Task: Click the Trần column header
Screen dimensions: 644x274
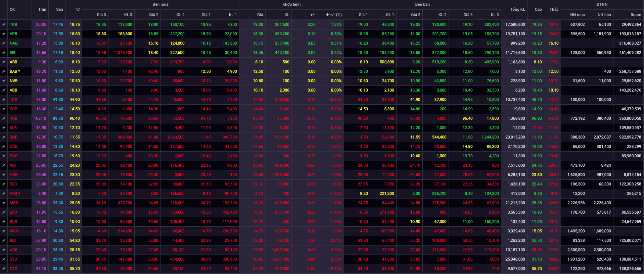Action: pos(42,9)
